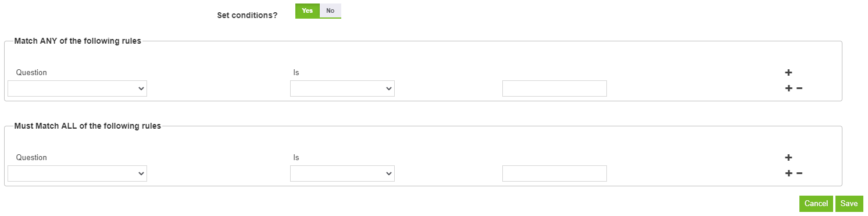Open the Is dropdown in Match ANY rules

coord(342,88)
